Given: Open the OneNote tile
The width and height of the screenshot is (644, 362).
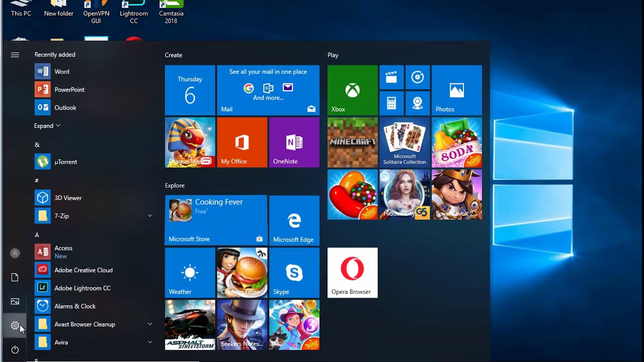Looking at the screenshot, I should click(x=294, y=142).
